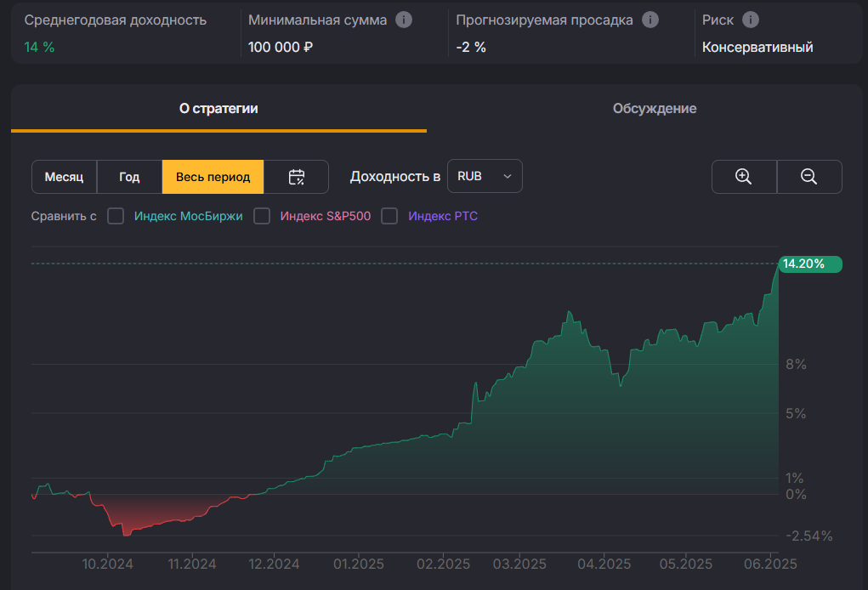
Task: Click the green 14.20% value badge
Action: click(809, 264)
